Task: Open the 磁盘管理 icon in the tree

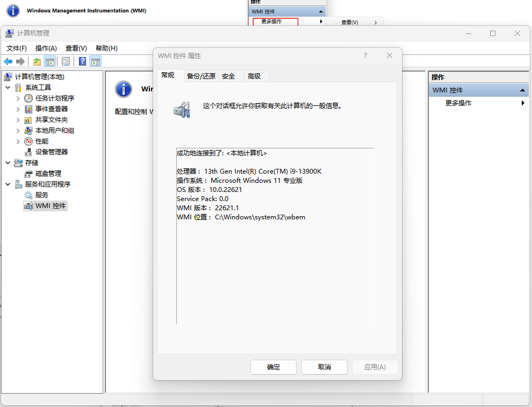Action: (x=28, y=174)
